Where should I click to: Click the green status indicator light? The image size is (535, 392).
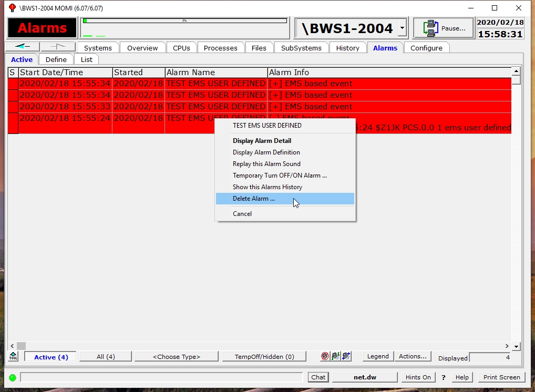[x=12, y=377]
